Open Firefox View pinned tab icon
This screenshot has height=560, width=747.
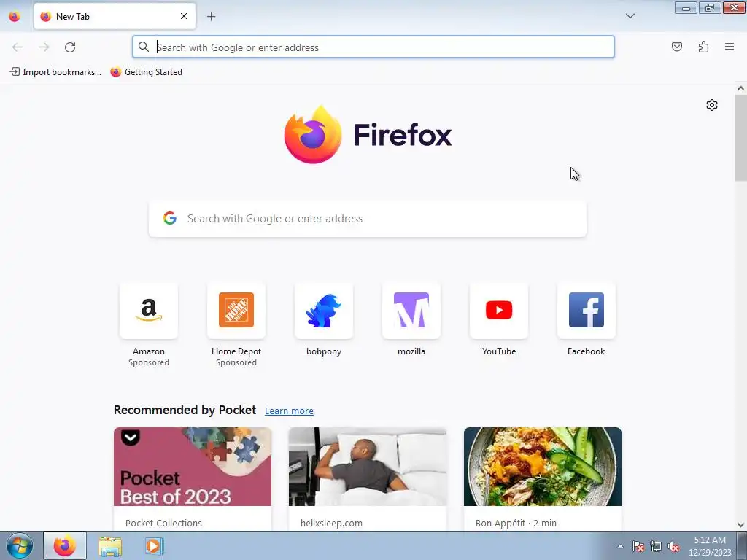tap(15, 16)
